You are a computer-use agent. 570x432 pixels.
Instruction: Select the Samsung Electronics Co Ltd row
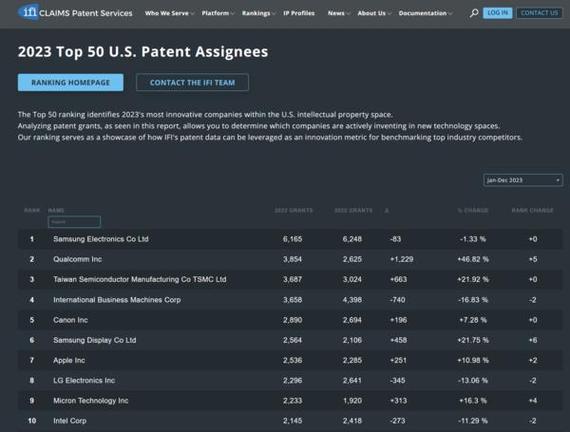290,239
